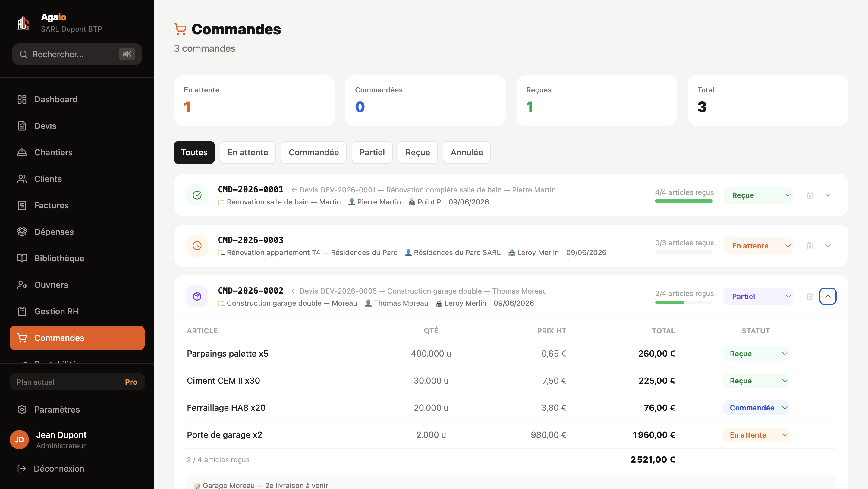The image size is (868, 489).
Task: Open the Dashboard page
Action: (77, 99)
